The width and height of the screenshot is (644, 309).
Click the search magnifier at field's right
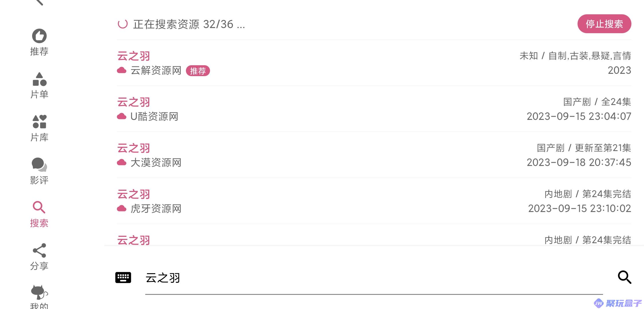click(x=625, y=277)
